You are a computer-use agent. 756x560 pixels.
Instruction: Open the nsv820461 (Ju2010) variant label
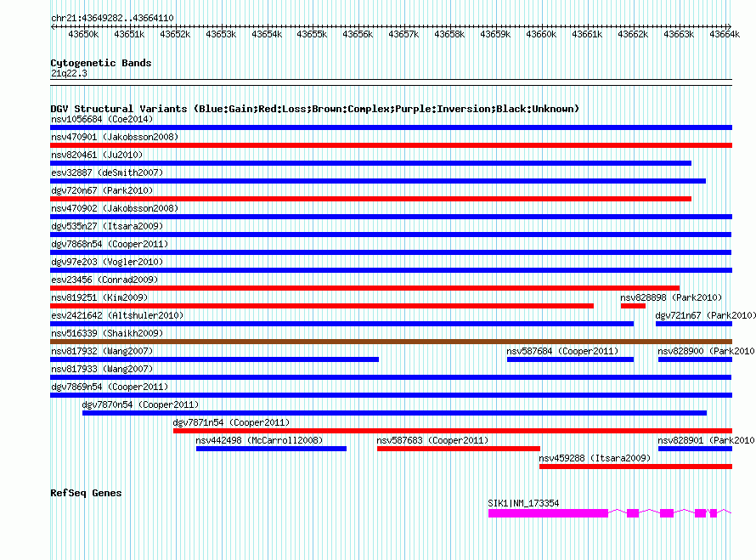pos(97,155)
